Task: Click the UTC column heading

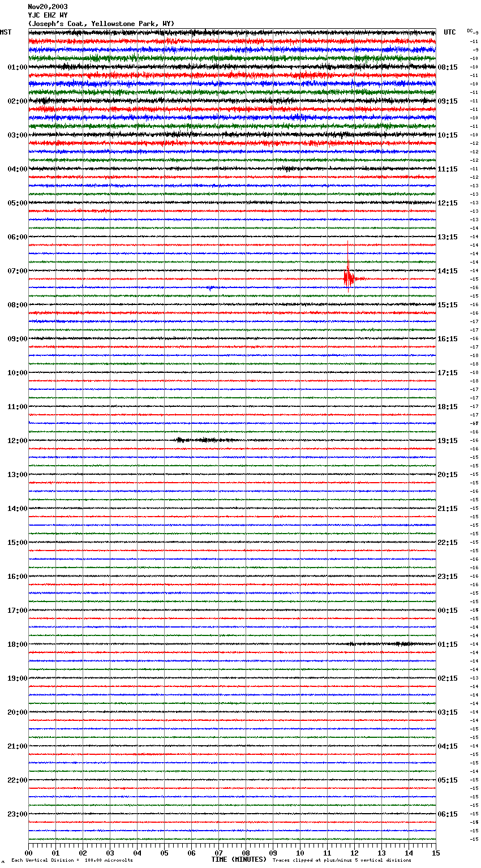Action: 450,32
